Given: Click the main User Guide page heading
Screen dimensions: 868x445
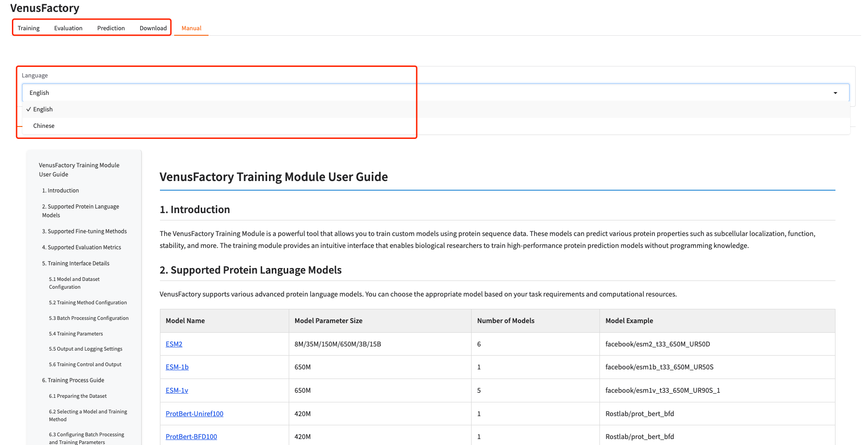Looking at the screenshot, I should (274, 177).
